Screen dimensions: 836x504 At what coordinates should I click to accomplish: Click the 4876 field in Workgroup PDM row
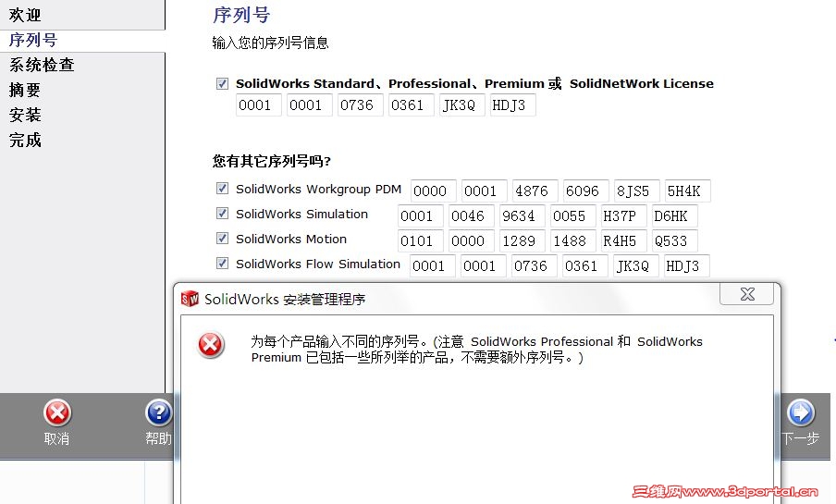535,191
